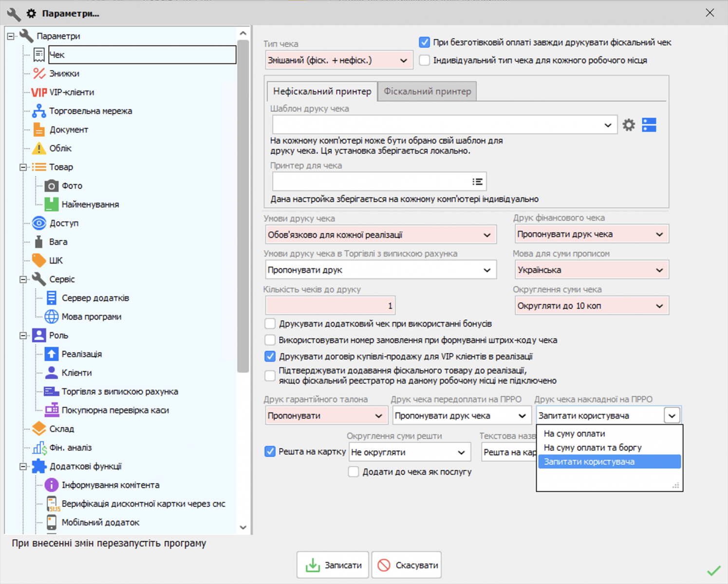Click the VIP icon for VIP-клієнти
The image size is (728, 584).
(x=39, y=92)
